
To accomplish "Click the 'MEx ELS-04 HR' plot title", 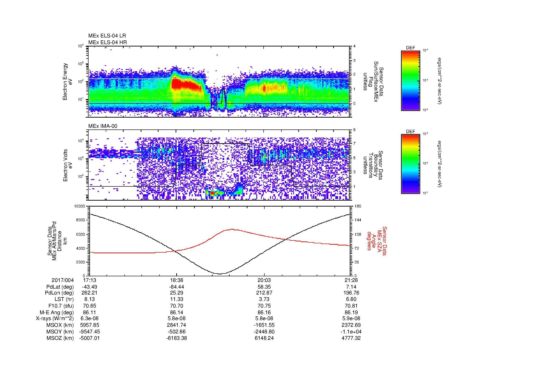I will coord(107,42).
